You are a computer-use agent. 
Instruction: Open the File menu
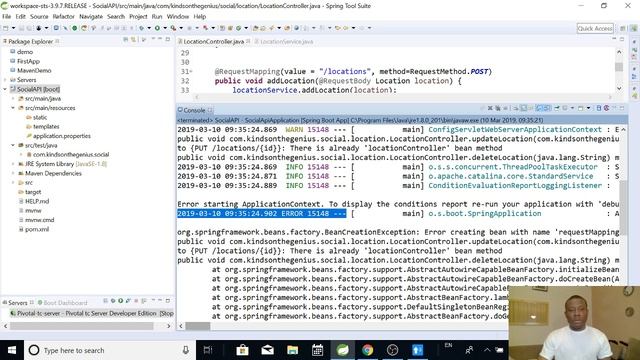(x=7, y=17)
